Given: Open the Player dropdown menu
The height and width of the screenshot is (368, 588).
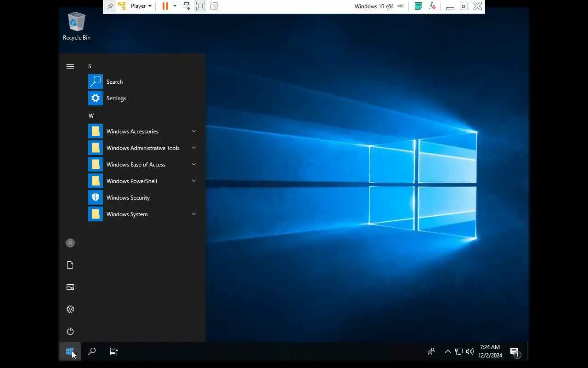Looking at the screenshot, I should pyautogui.click(x=141, y=6).
